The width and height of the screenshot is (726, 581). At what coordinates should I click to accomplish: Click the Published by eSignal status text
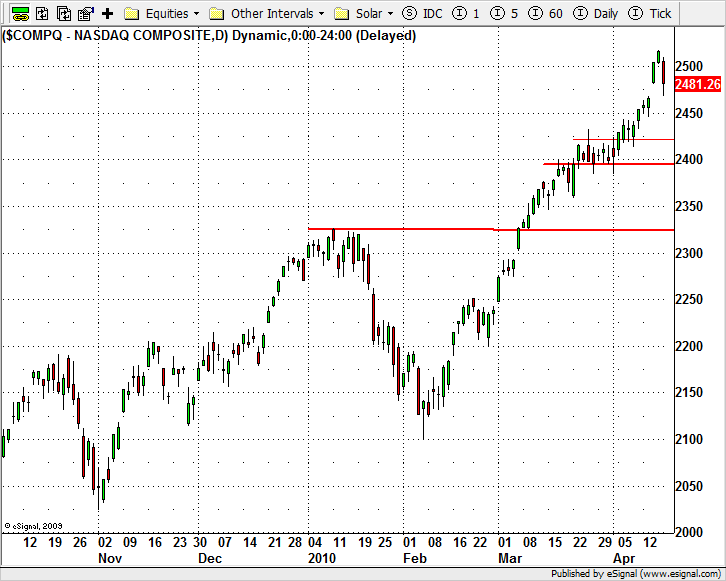[636, 574]
